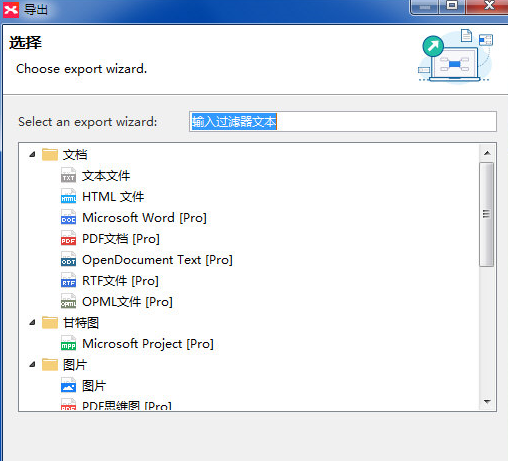
Task: Click the list scroll up arrow
Action: [487, 153]
